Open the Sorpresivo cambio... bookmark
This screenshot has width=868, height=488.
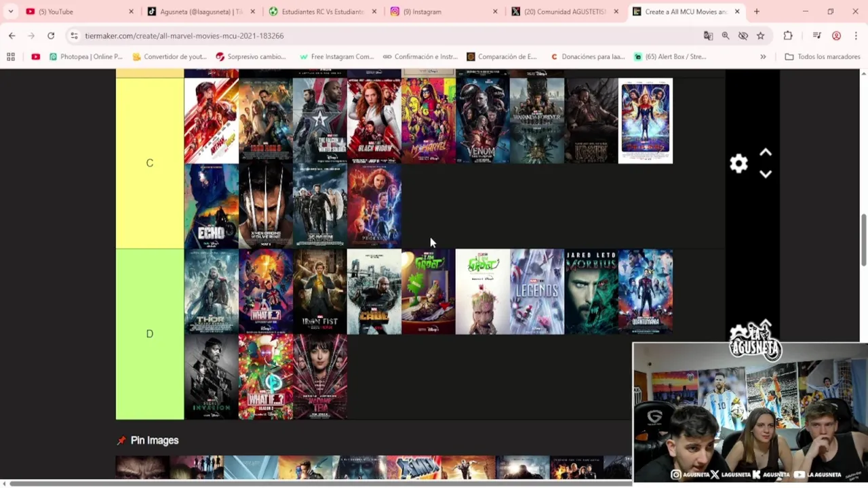251,56
